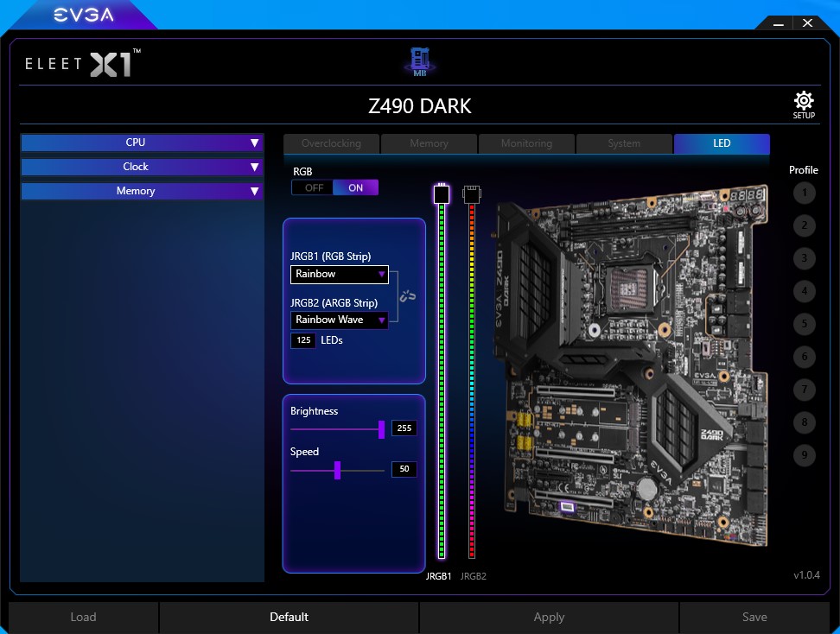Switch to the LED tab
Viewport: 840px width, 634px height.
[x=722, y=143]
